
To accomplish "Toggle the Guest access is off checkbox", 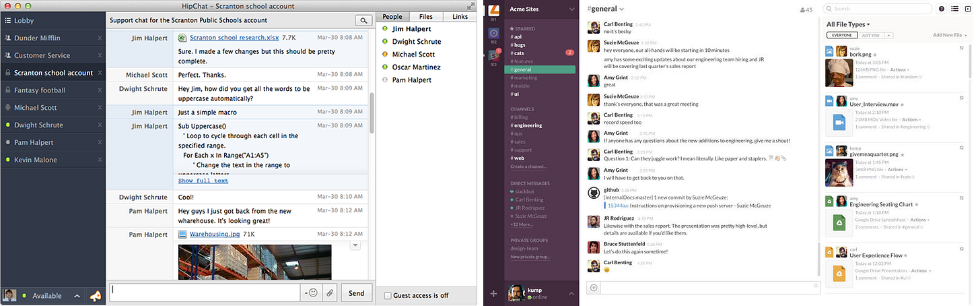I will (x=387, y=295).
